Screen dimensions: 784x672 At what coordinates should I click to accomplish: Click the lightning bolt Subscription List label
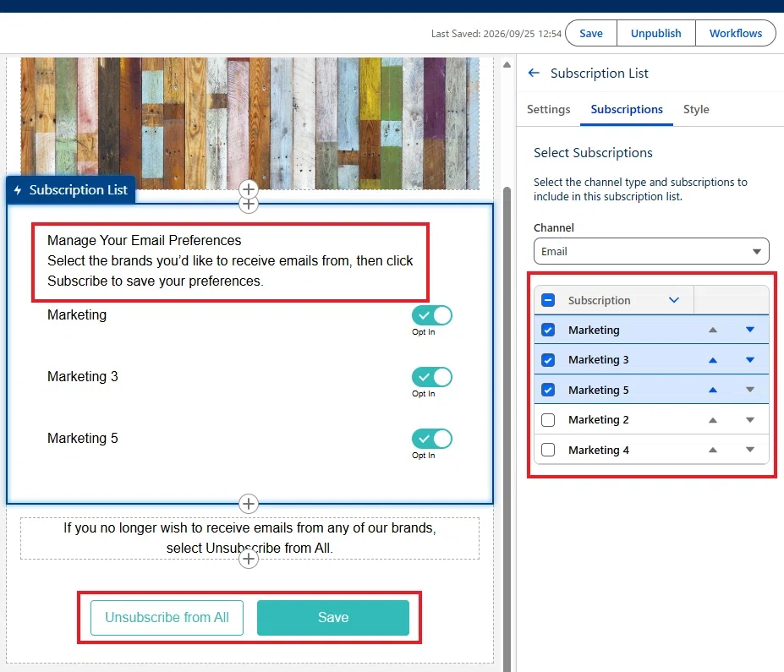click(70, 190)
